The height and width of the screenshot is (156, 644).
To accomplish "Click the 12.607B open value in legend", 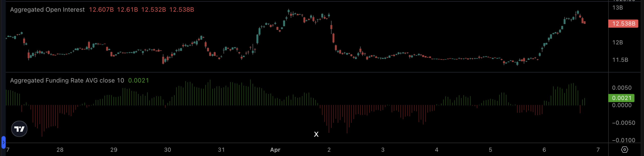I will (101, 10).
